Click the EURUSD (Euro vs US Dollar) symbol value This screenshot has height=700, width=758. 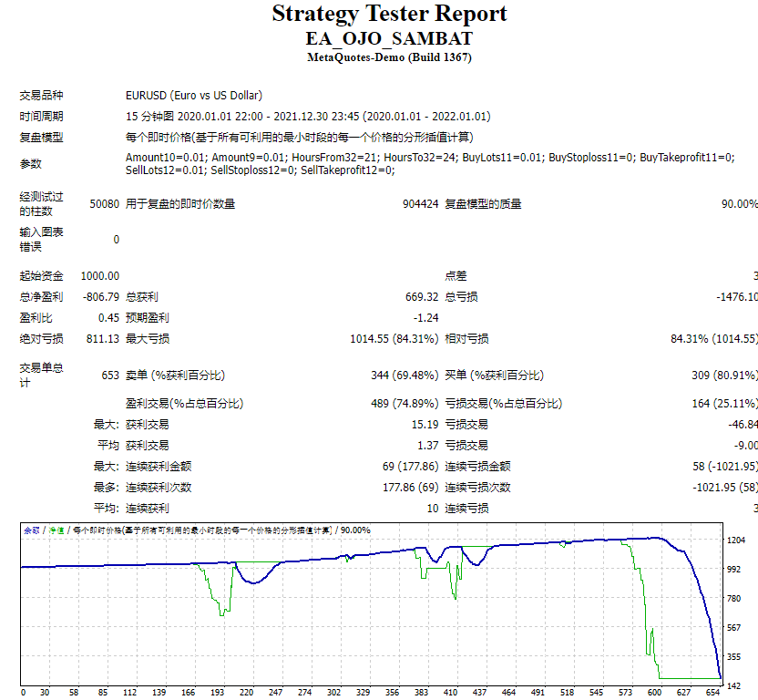click(194, 96)
